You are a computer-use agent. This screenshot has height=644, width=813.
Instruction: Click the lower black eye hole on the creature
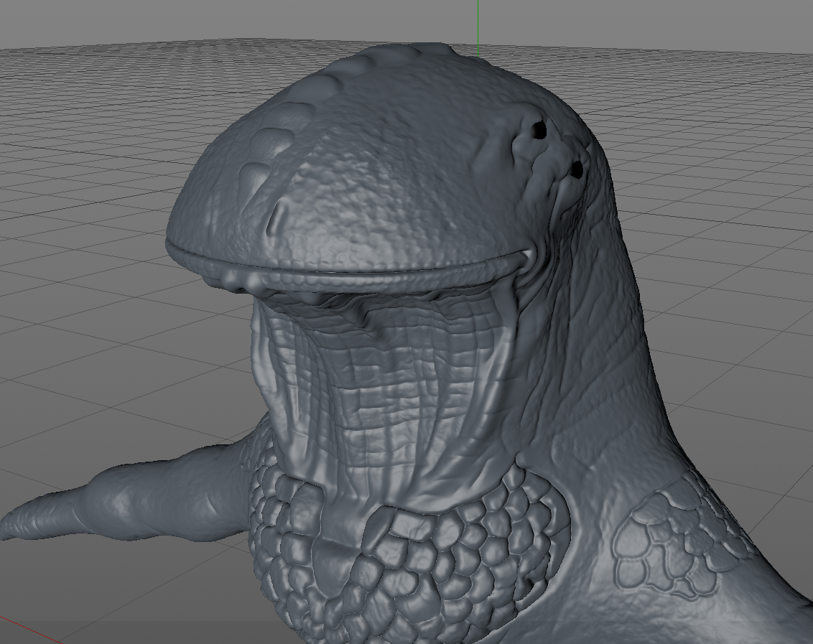576,169
